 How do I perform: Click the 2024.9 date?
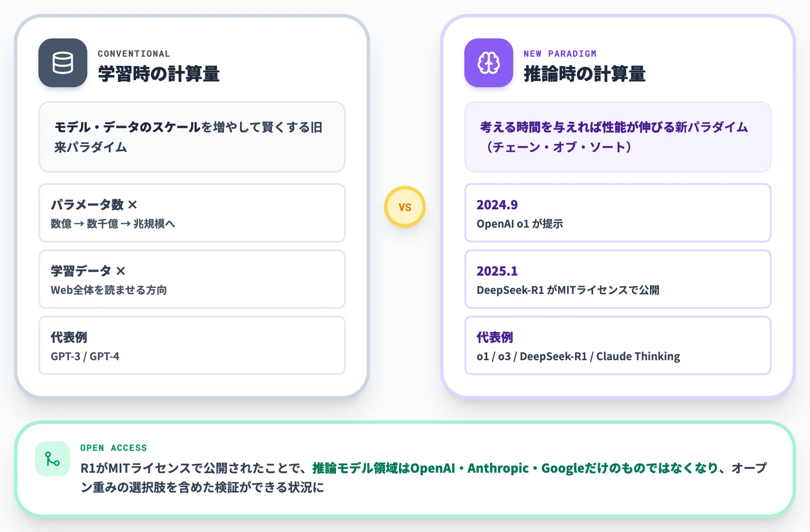pyautogui.click(x=497, y=205)
